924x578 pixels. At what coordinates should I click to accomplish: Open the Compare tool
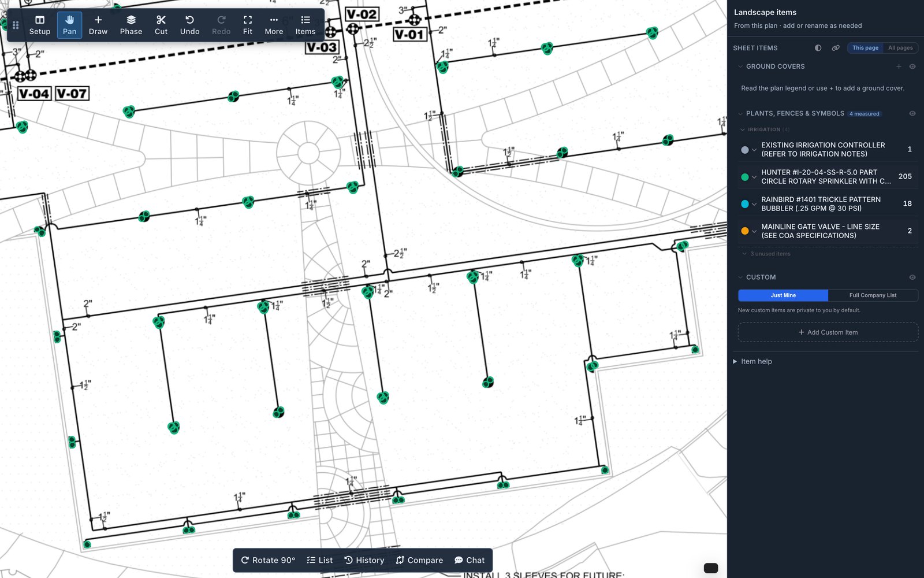click(x=420, y=560)
